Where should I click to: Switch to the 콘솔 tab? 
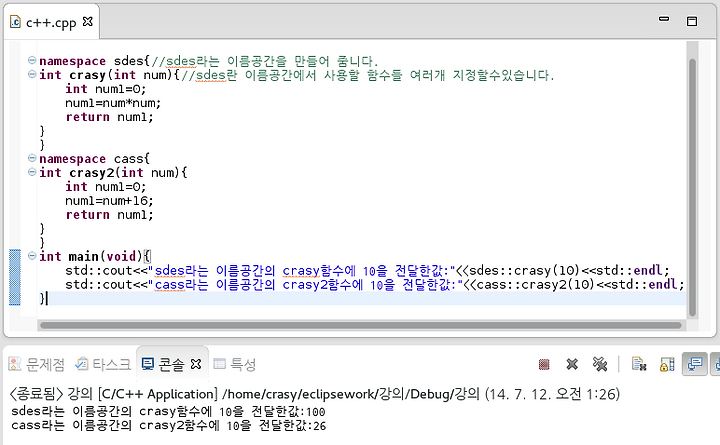pos(172,365)
